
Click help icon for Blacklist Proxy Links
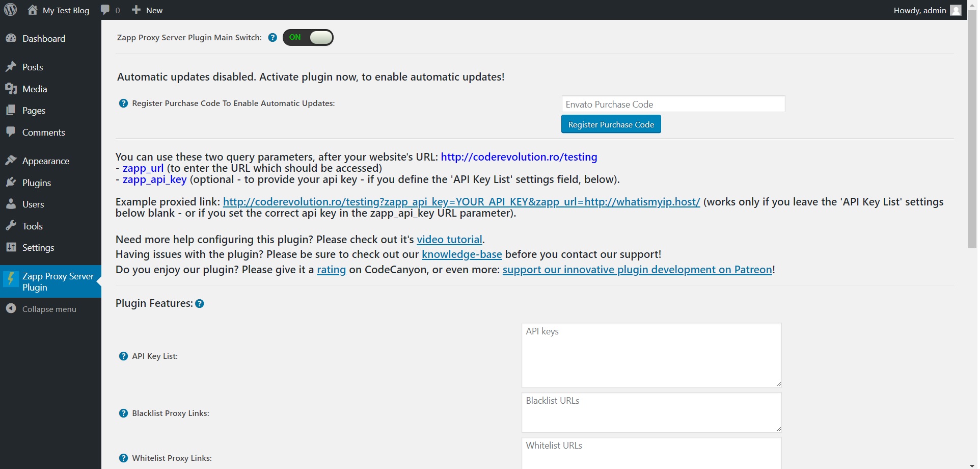coord(123,413)
